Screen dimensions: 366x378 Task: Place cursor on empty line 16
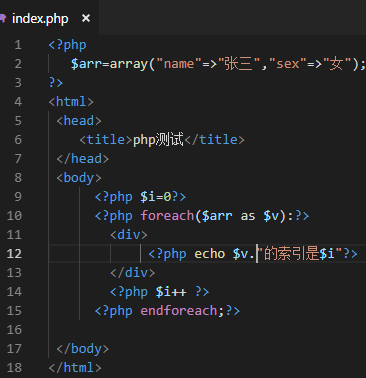click(x=207, y=330)
